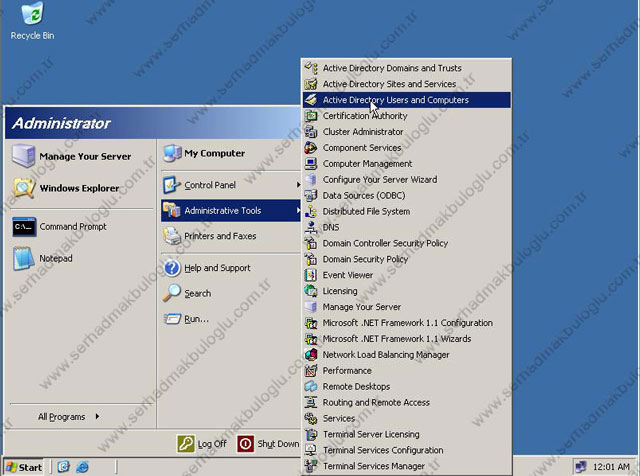
Task: Click the Active Directory Users and Computers icon
Action: [x=311, y=100]
